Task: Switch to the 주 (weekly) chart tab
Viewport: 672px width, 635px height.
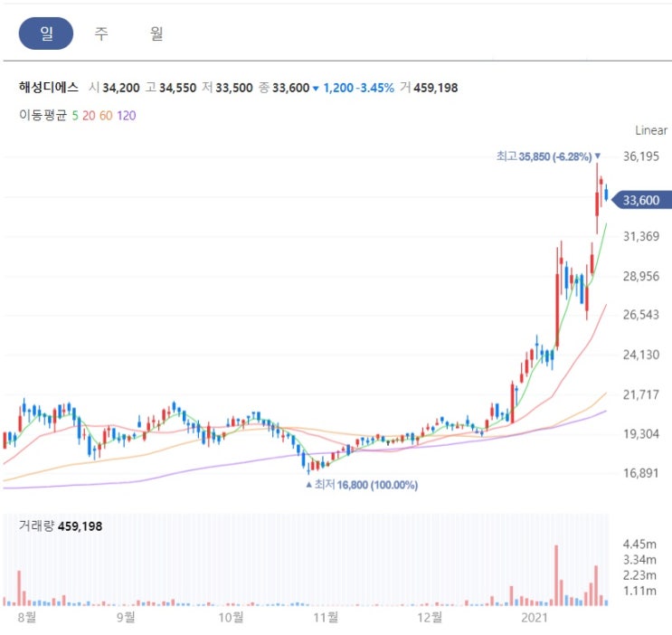Action: click(x=101, y=33)
